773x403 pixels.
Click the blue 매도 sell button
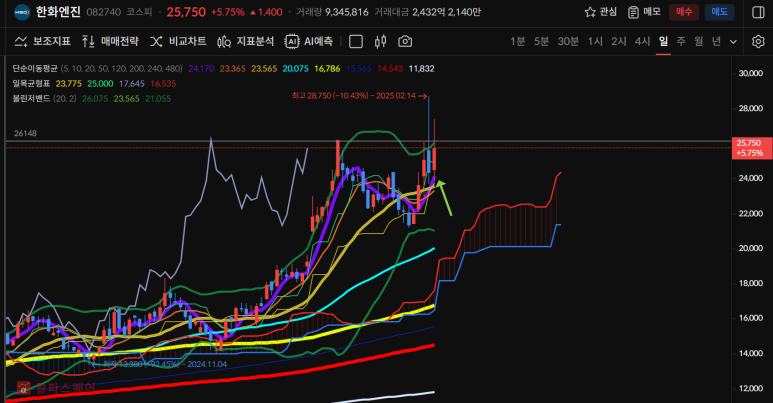[x=719, y=12]
